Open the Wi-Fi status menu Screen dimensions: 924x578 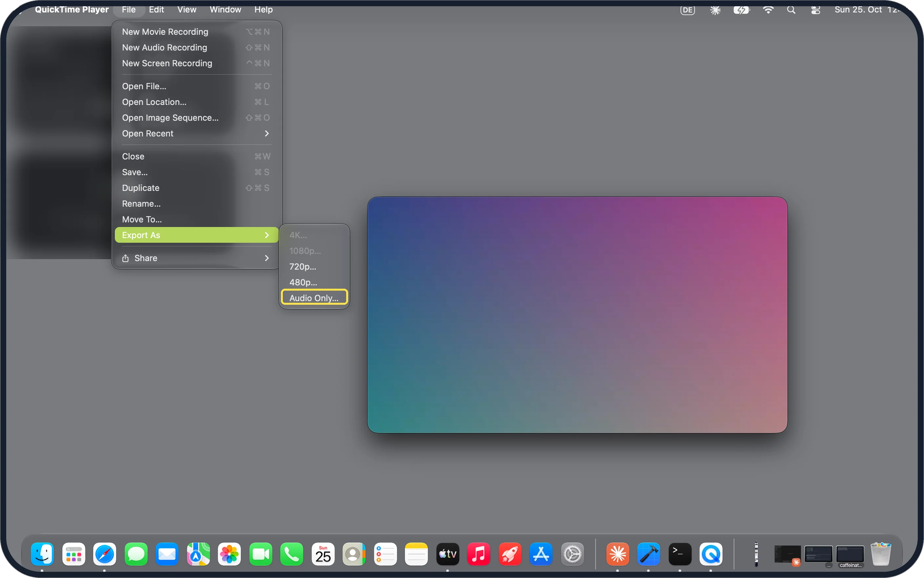[x=768, y=10]
